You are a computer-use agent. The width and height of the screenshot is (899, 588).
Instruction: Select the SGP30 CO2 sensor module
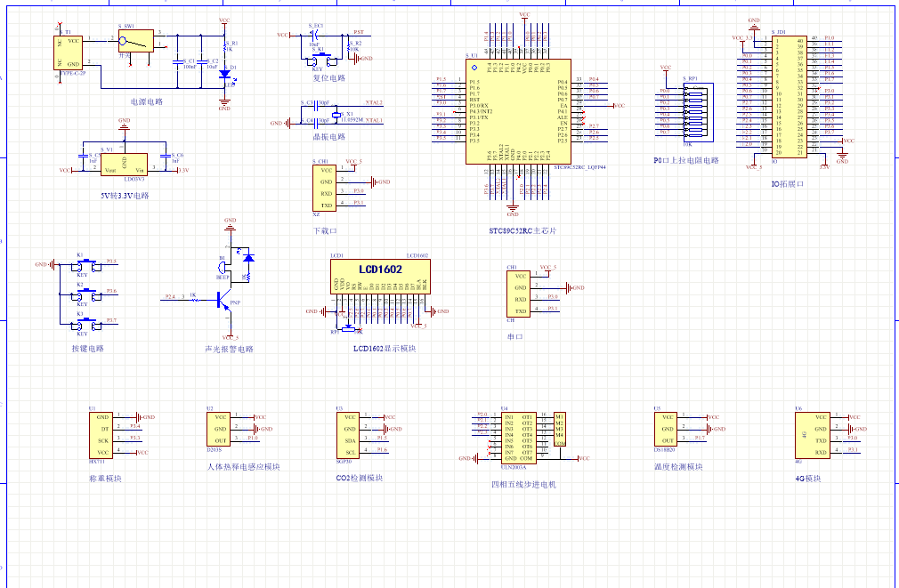tap(349, 434)
